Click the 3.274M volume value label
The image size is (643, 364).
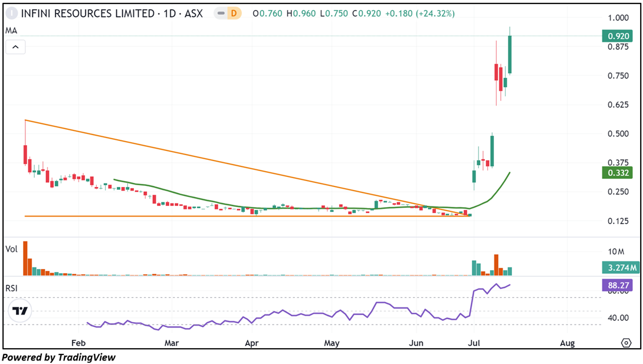coord(621,268)
